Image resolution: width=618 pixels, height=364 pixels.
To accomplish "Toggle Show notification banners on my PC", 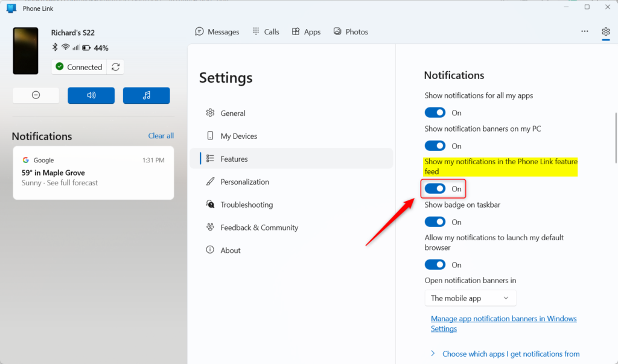I will click(x=435, y=146).
